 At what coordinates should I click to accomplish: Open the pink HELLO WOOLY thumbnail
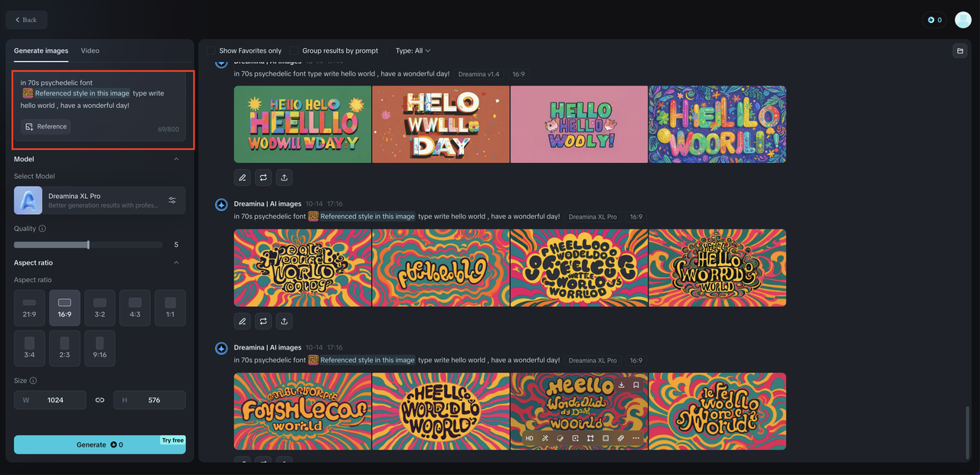pyautogui.click(x=579, y=124)
